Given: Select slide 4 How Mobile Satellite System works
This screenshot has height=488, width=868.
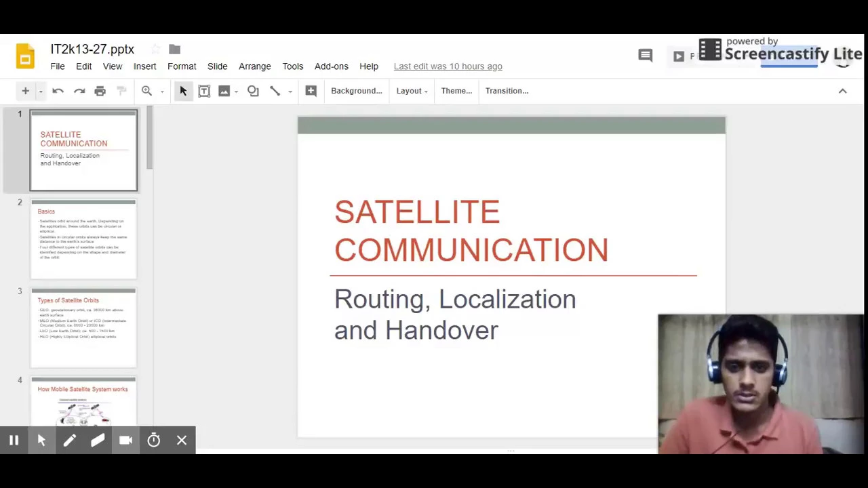Looking at the screenshot, I should point(83,401).
